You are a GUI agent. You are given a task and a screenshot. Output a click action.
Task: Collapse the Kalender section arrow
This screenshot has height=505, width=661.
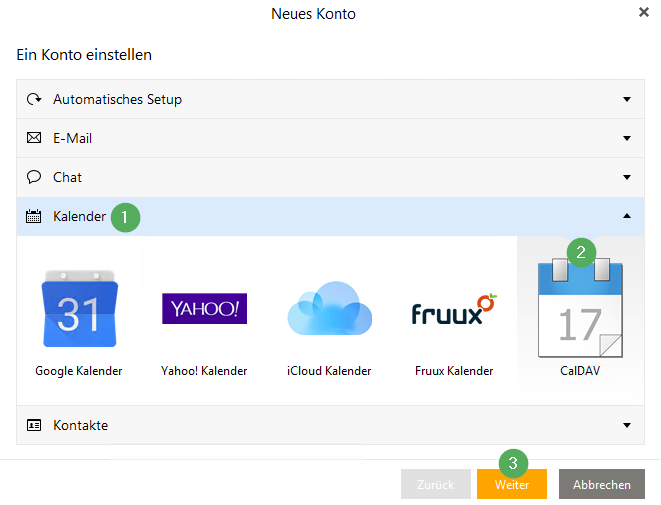point(627,216)
